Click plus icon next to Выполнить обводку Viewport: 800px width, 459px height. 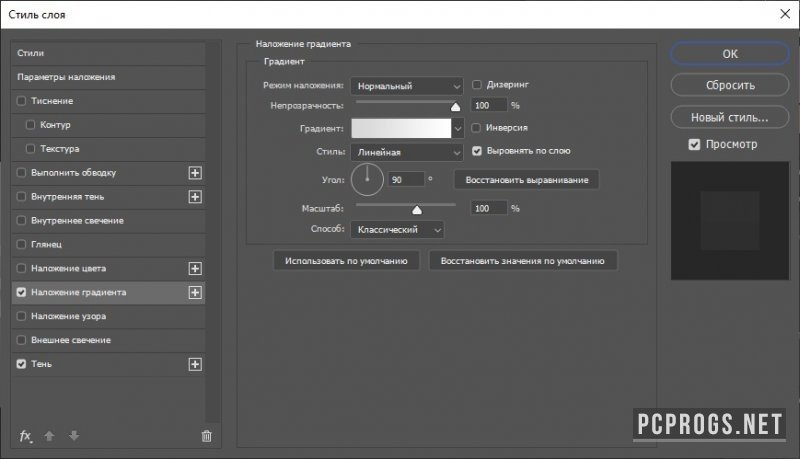pos(195,173)
